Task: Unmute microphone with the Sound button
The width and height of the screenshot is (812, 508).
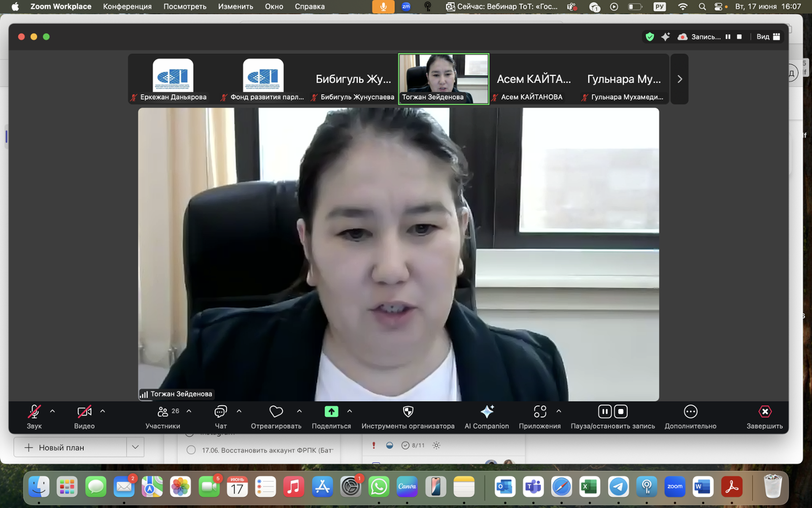Action: (x=34, y=411)
